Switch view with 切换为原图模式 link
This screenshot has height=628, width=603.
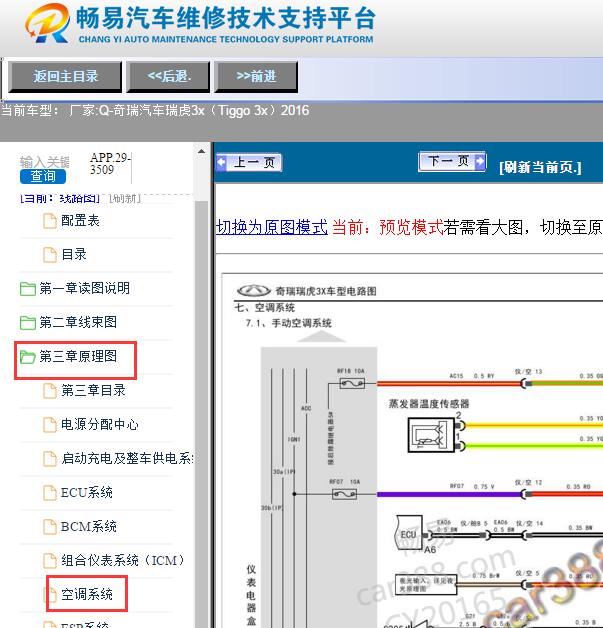(x=271, y=227)
